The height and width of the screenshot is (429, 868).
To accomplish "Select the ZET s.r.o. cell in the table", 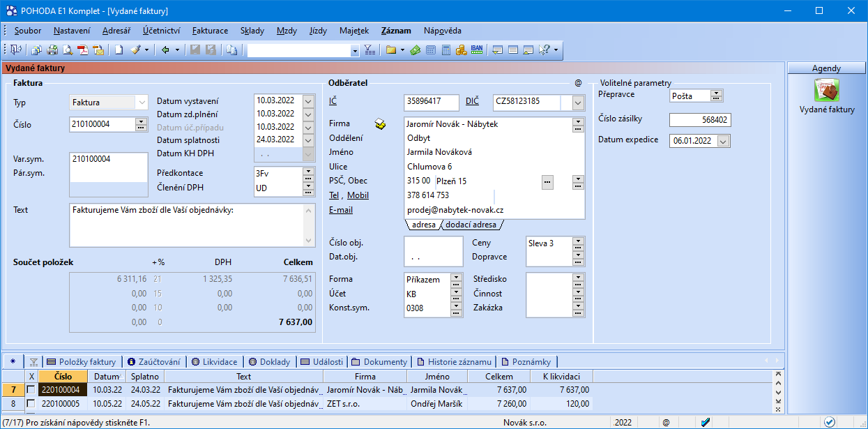I will (x=365, y=403).
